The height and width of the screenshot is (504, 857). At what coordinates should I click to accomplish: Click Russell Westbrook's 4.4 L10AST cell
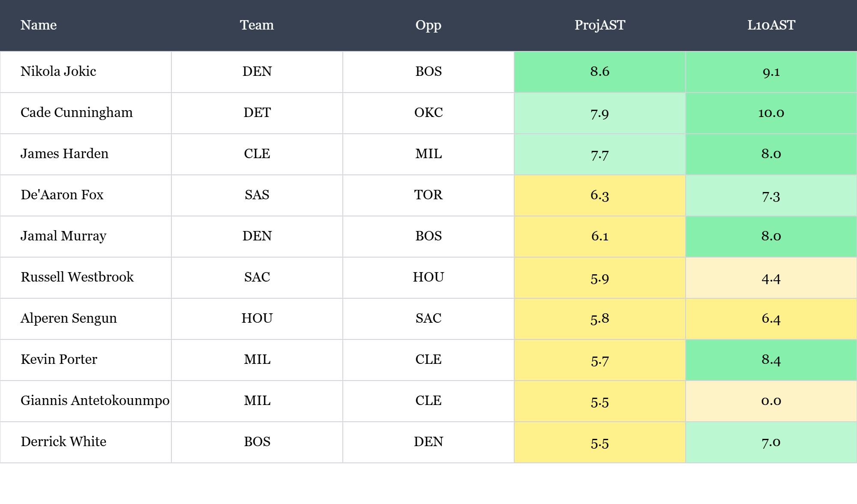771,278
